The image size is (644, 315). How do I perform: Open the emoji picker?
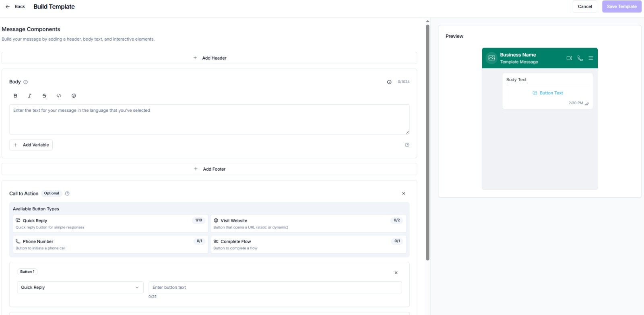(74, 96)
